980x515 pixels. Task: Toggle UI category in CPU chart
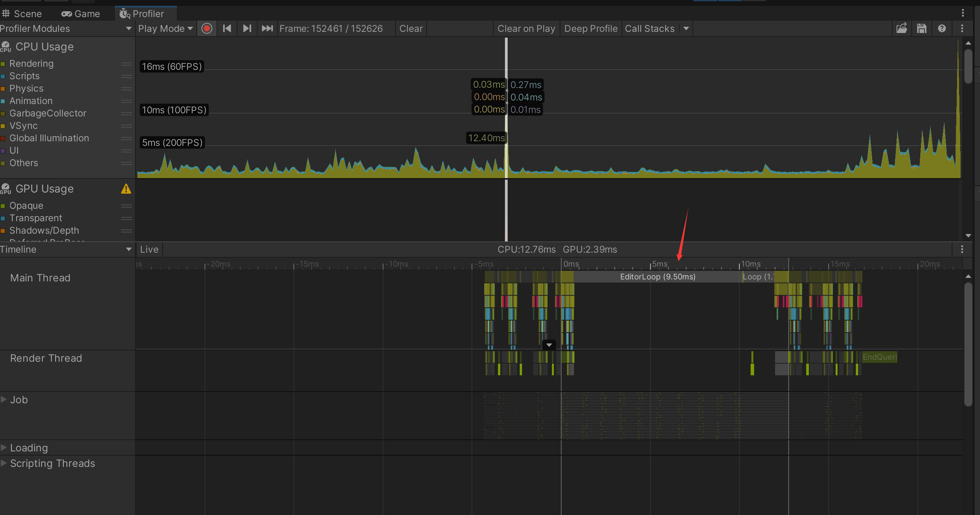pyautogui.click(x=3, y=151)
